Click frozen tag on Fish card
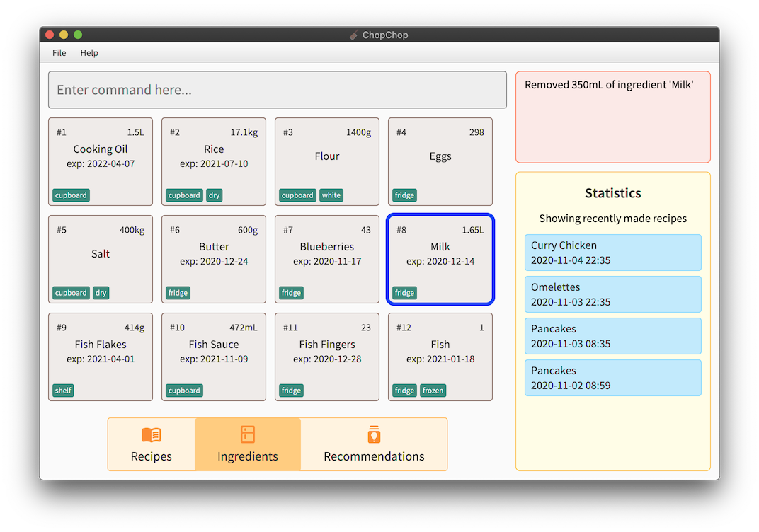The height and width of the screenshot is (532, 759). pyautogui.click(x=433, y=391)
